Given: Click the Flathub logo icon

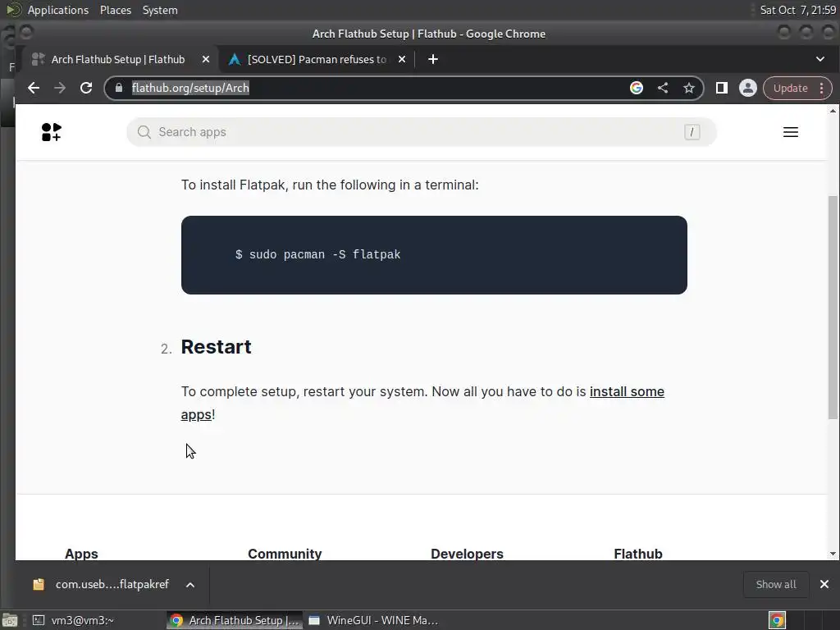Looking at the screenshot, I should 52,132.
